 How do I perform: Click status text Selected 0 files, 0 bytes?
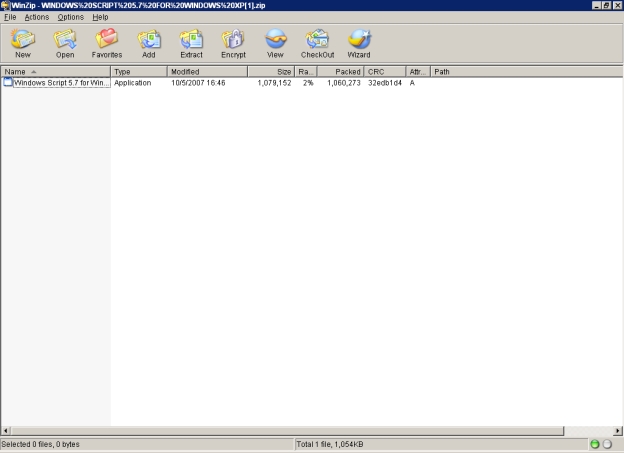40,444
